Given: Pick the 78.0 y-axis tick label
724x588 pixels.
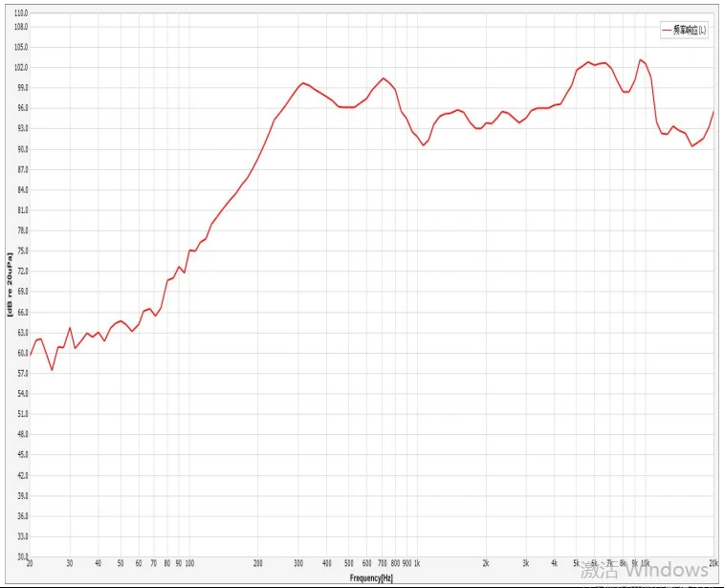Looking at the screenshot, I should click(23, 230).
